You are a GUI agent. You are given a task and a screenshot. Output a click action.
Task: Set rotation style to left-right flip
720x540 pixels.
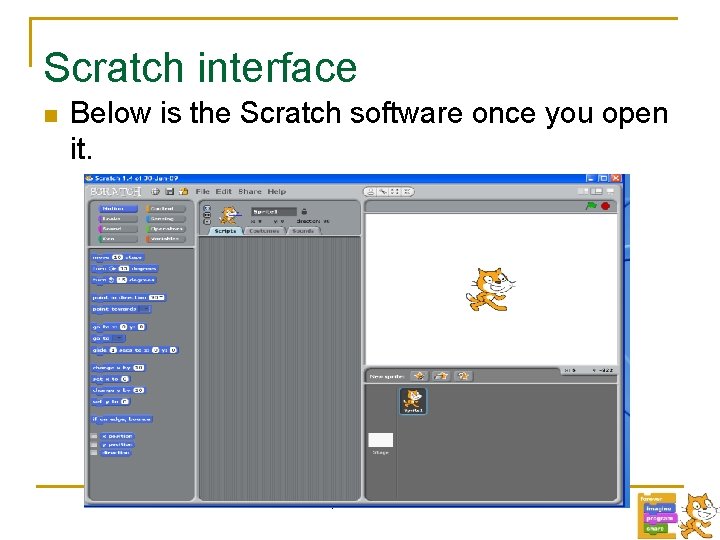click(x=207, y=215)
